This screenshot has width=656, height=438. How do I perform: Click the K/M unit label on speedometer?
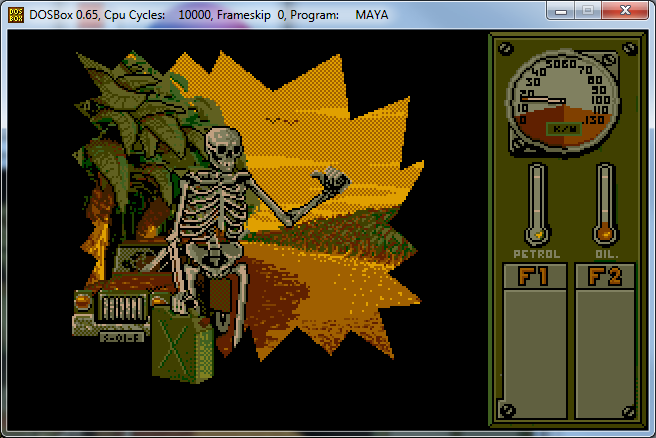tap(564, 129)
